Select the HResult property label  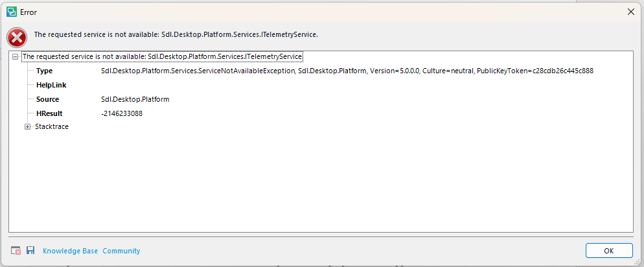[49, 113]
